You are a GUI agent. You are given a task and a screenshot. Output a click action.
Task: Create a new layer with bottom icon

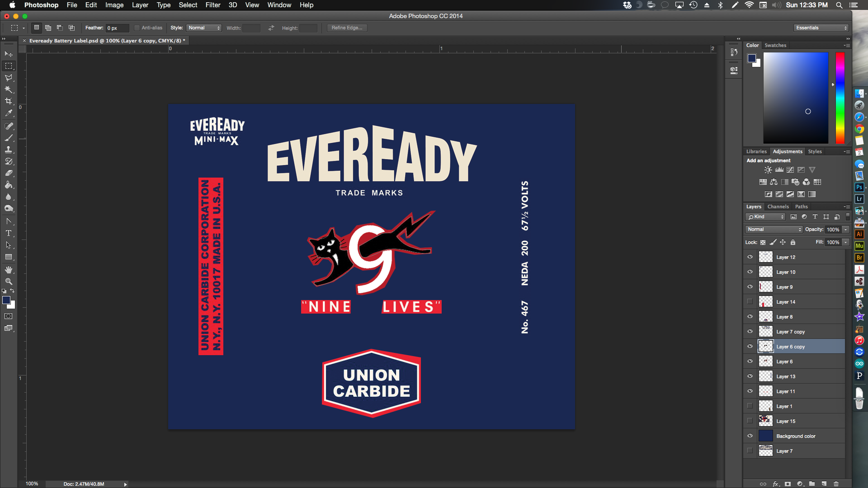[824, 484]
